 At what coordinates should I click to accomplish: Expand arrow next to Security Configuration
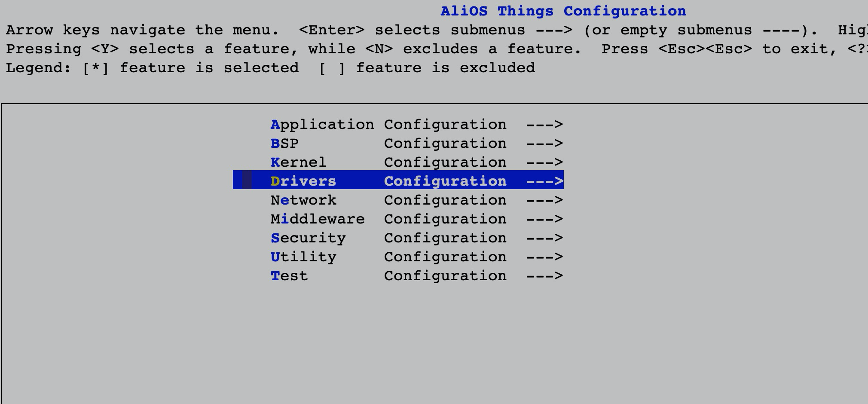[x=544, y=238]
